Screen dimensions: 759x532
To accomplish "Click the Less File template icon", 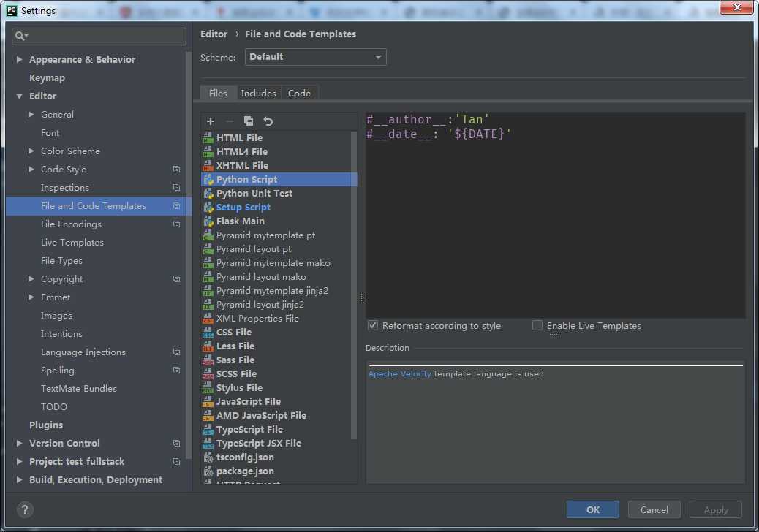I will coord(208,346).
